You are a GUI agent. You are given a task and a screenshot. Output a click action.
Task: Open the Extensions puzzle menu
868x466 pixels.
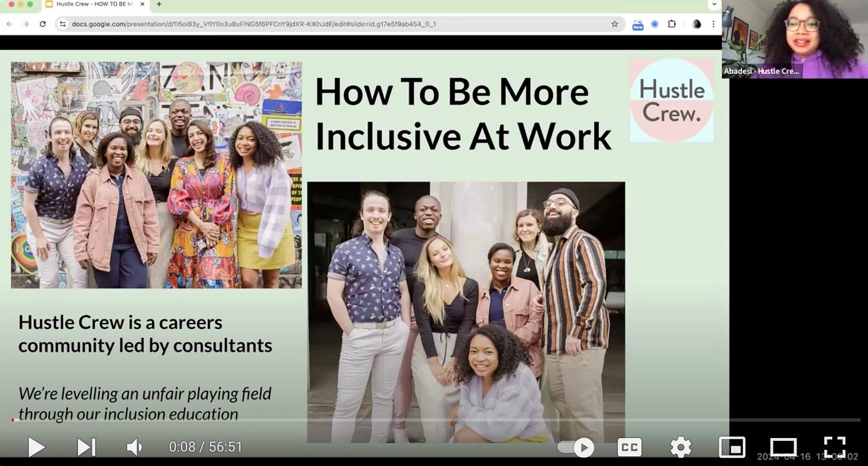click(x=672, y=24)
